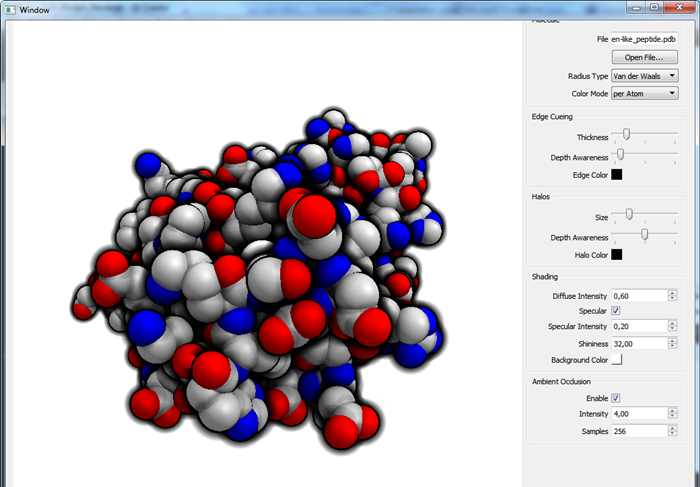
Task: Expand the Color Mode dropdown
Action: pyautogui.click(x=644, y=93)
